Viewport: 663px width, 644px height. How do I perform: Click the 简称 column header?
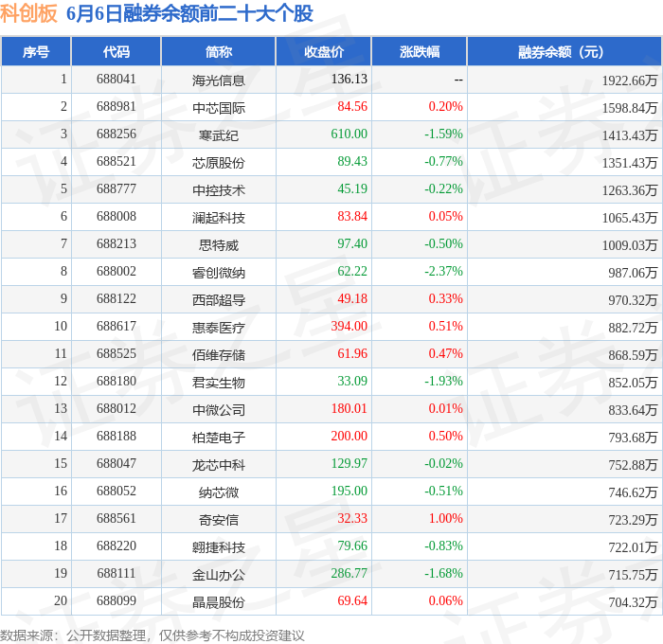[219, 51]
